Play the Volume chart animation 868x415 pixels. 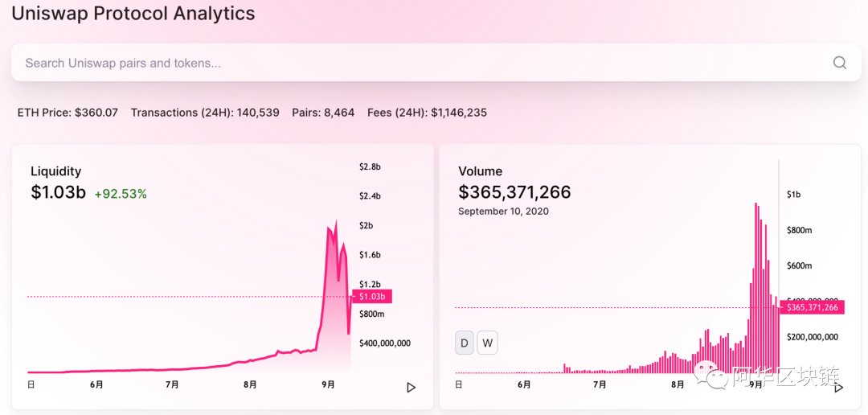click(x=838, y=388)
